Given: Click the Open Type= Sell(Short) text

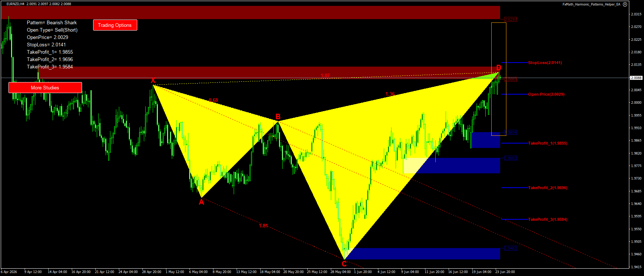Looking at the screenshot, I should [52, 30].
